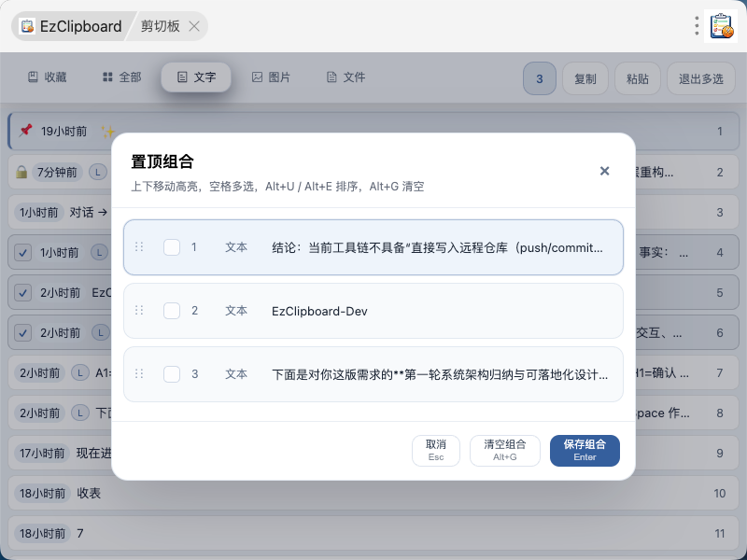
Task: Switch to the 文件 tab
Action: click(346, 77)
